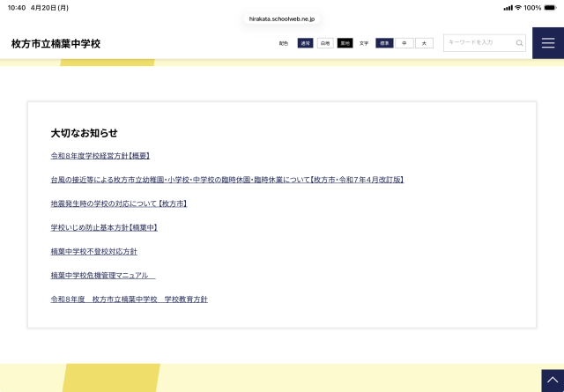Click the search magnifier icon
The height and width of the screenshot is (392, 564).
click(x=519, y=43)
